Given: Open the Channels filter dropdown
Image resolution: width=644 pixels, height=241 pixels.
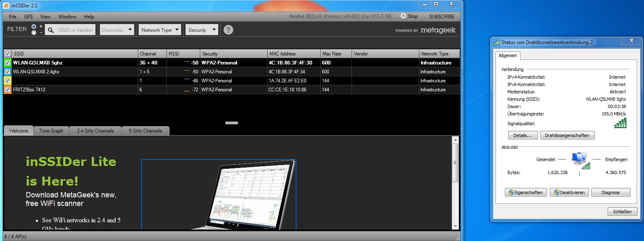Looking at the screenshot, I should (117, 30).
